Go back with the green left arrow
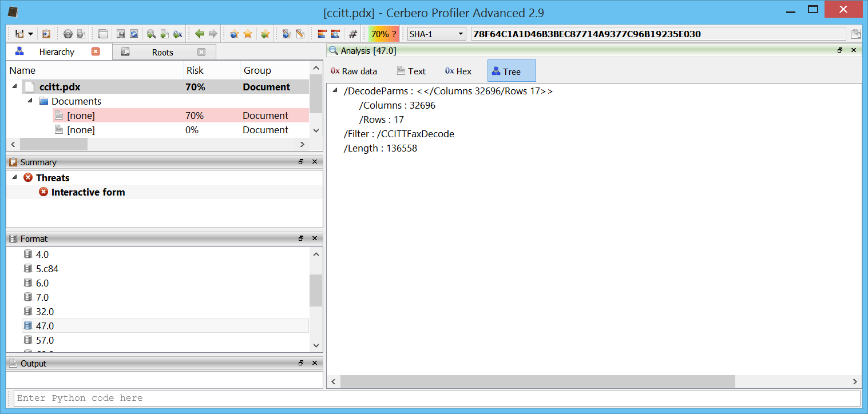The image size is (868, 414). click(199, 34)
